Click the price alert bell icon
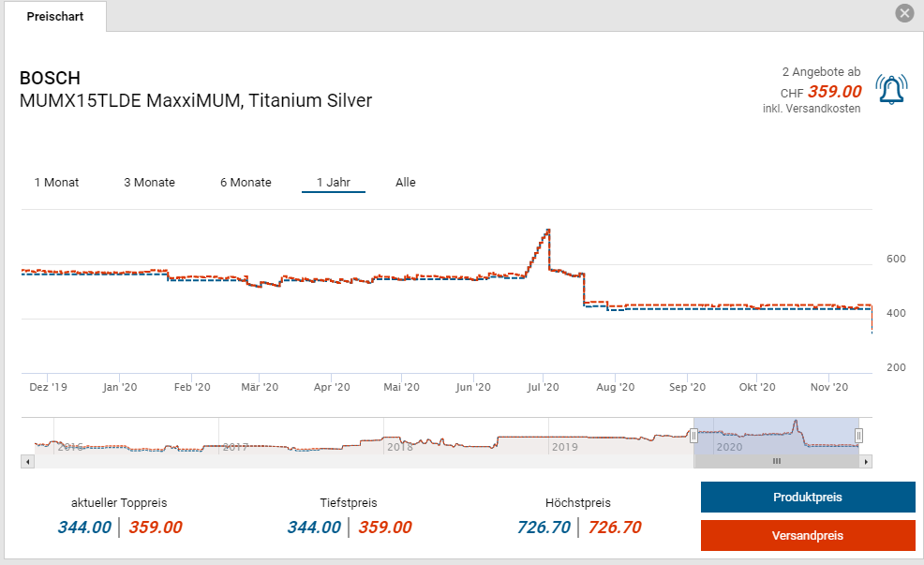 [891, 90]
